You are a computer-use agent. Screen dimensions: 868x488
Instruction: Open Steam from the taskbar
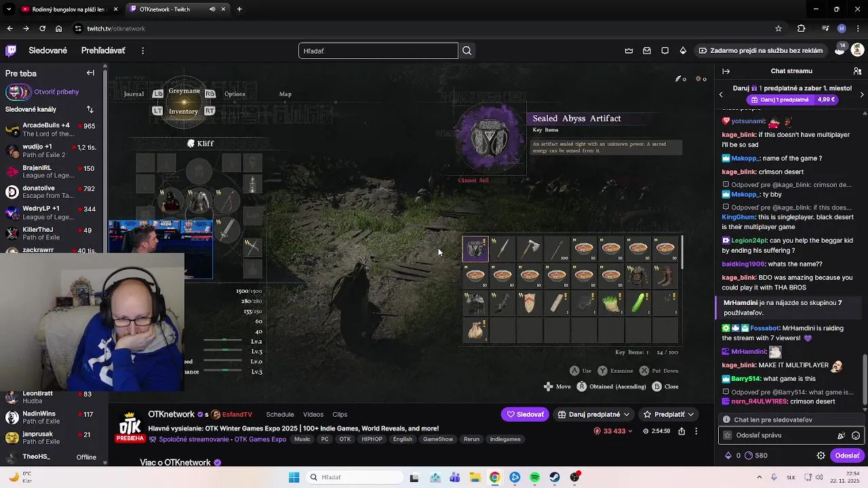(x=555, y=477)
